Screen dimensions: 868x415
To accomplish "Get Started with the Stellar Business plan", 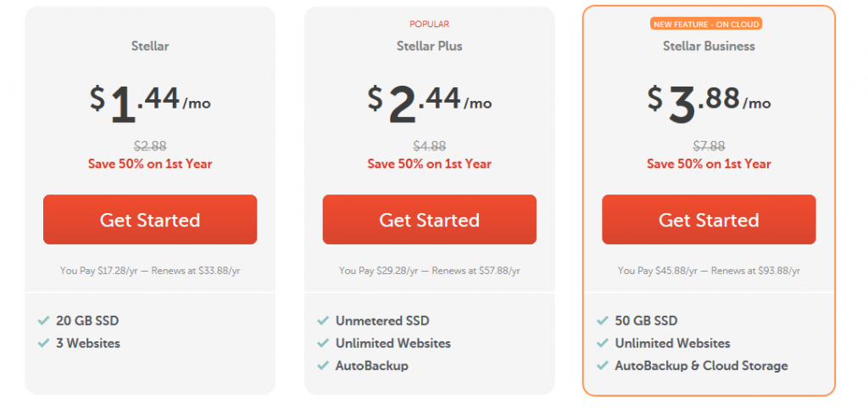I will point(709,220).
